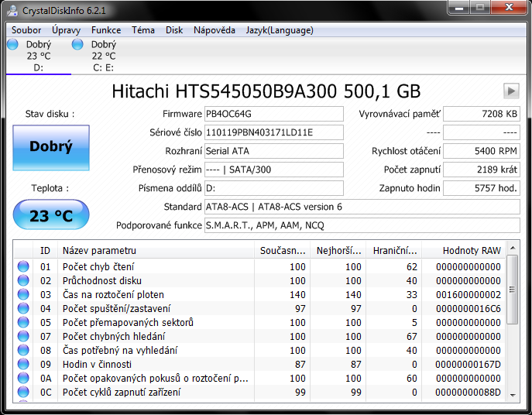Viewport: 532px width, 415px height.
Task: Open the Jazyk(Language) menu
Action: pos(280,30)
